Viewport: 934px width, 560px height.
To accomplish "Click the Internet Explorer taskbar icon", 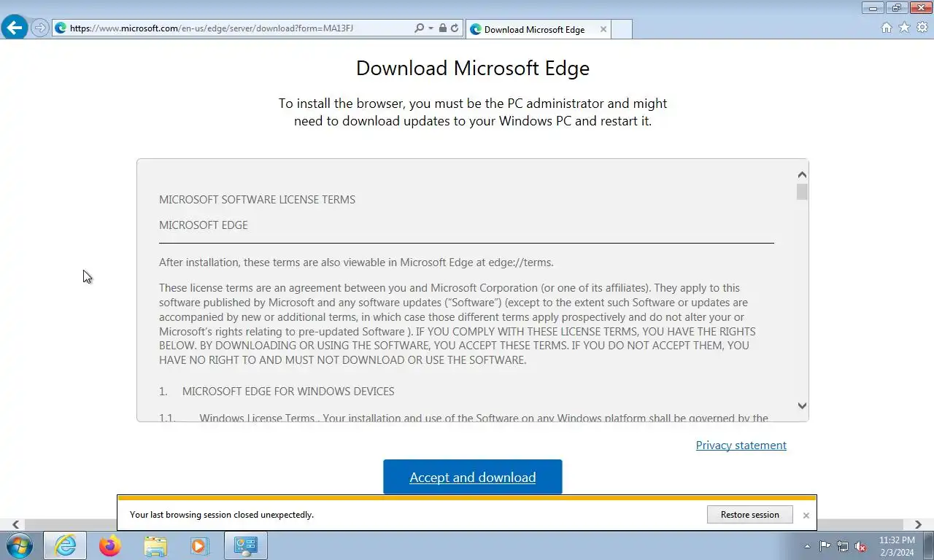I will pyautogui.click(x=65, y=545).
